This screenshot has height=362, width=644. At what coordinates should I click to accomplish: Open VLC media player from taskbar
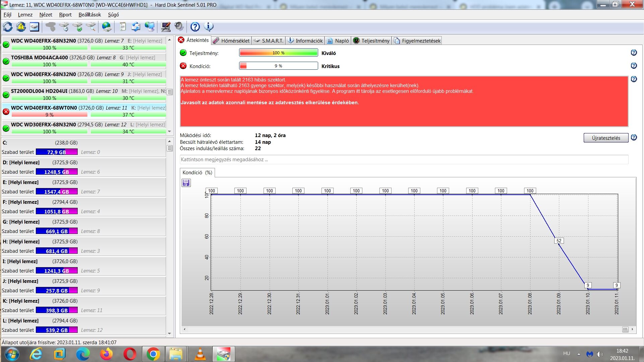point(200,354)
